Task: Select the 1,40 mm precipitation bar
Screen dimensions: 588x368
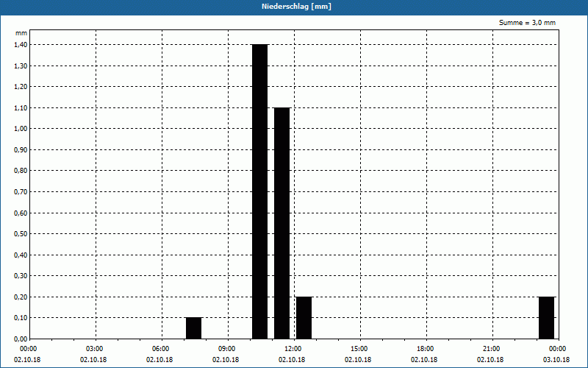Action: point(260,191)
